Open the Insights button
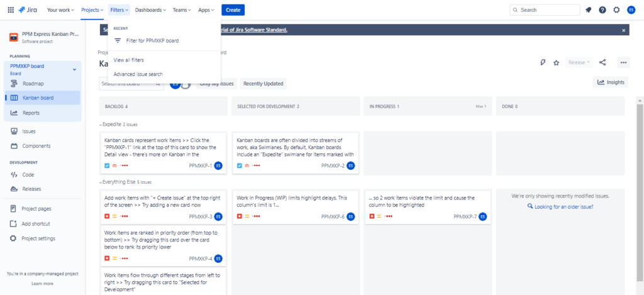This screenshot has height=295, width=644. click(x=610, y=82)
